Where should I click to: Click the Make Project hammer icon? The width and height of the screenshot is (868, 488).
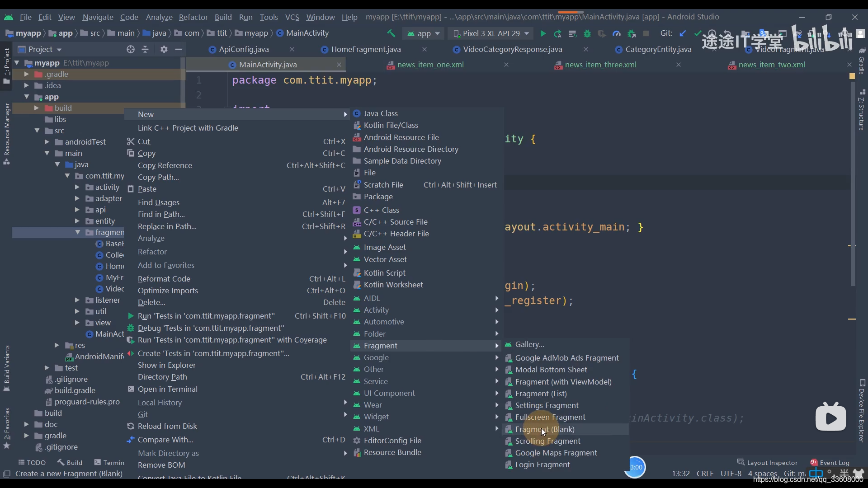392,33
